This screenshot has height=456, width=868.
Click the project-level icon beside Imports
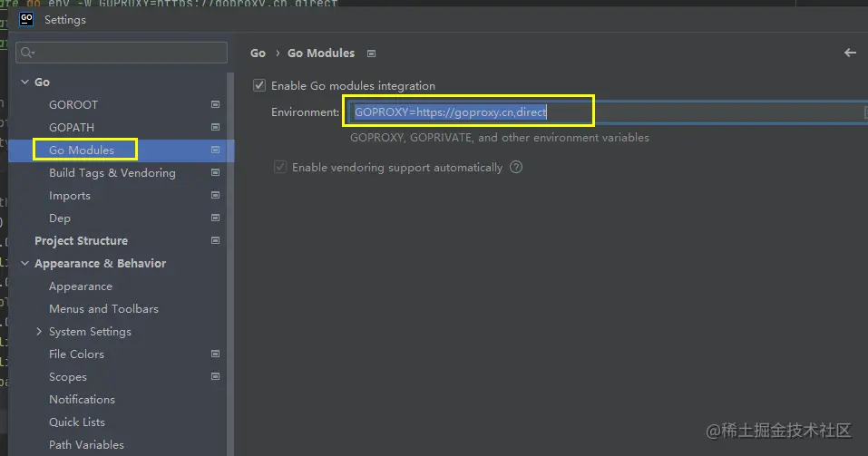pos(215,195)
